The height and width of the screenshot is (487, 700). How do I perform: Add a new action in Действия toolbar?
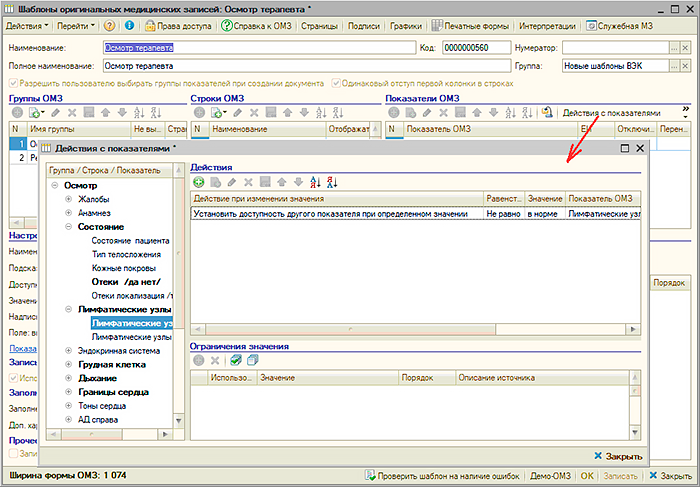pos(199,182)
